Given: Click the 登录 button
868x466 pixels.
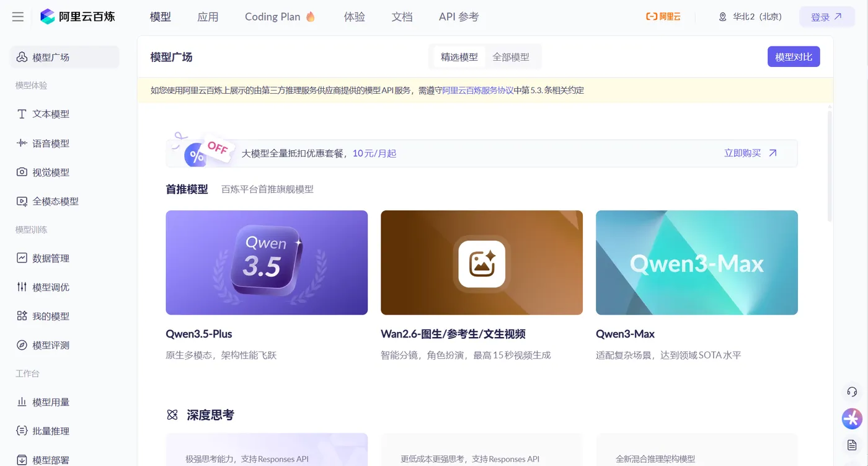Looking at the screenshot, I should pos(827,17).
